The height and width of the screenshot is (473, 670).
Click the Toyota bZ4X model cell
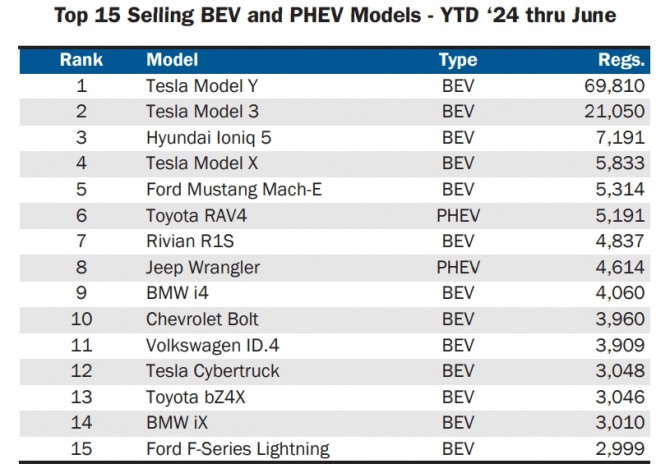click(x=195, y=397)
